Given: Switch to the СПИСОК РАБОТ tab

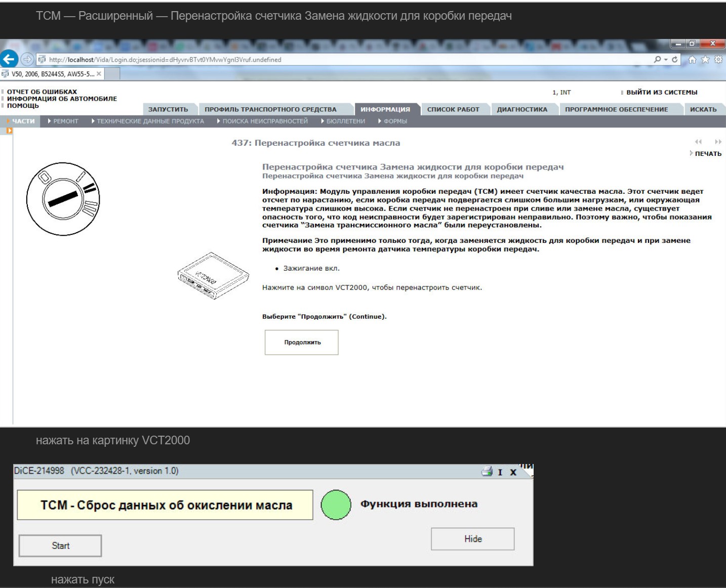Looking at the screenshot, I should point(453,109).
